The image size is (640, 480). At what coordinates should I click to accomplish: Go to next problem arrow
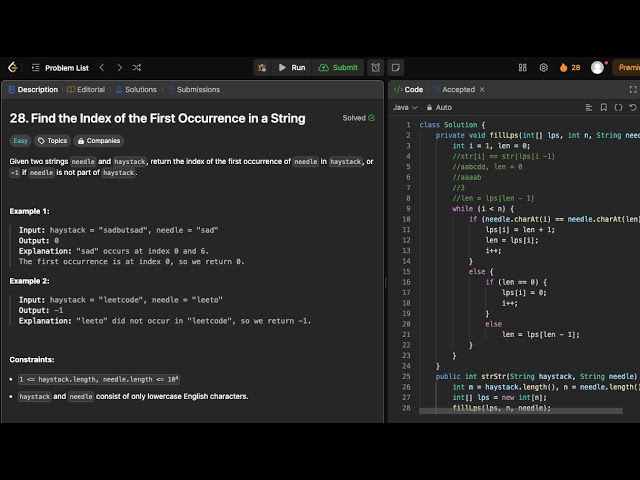tap(120, 68)
